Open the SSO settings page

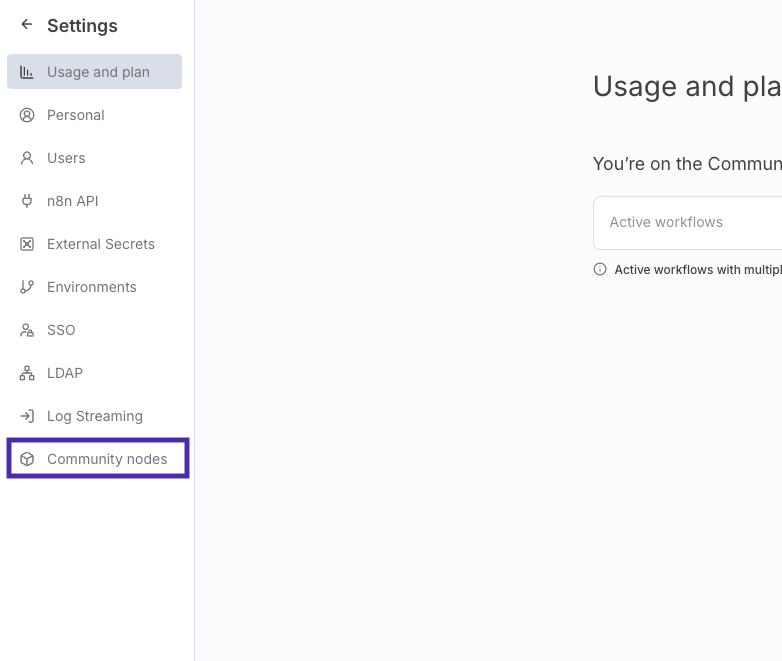click(x=94, y=330)
